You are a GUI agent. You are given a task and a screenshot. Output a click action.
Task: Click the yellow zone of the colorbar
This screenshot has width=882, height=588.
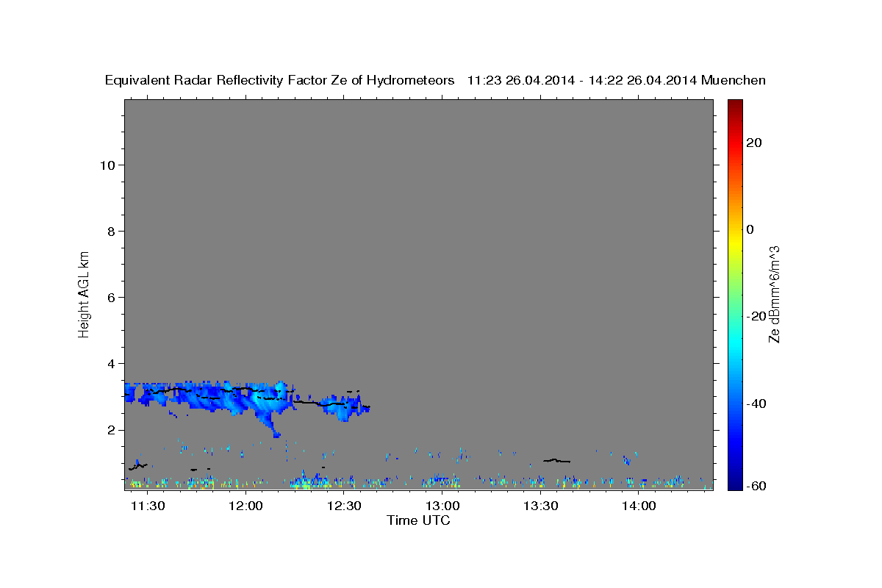(734, 243)
